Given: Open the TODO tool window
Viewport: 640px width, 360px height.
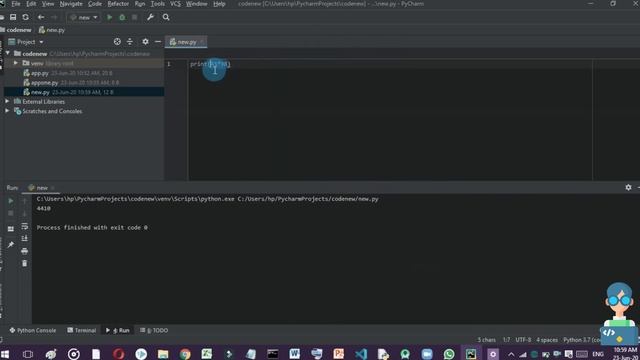Looking at the screenshot, I should (154, 330).
